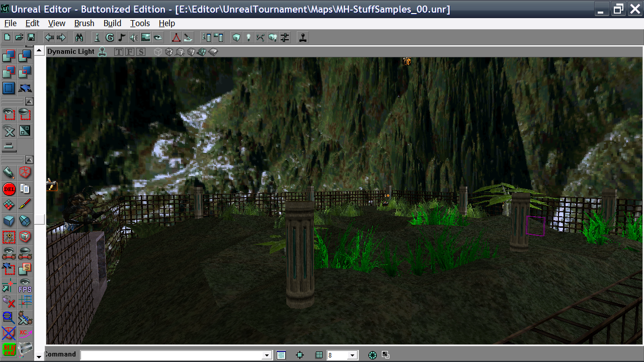Viewport: 644px width, 362px height.
Task: Open the View menu
Action: (x=57, y=23)
